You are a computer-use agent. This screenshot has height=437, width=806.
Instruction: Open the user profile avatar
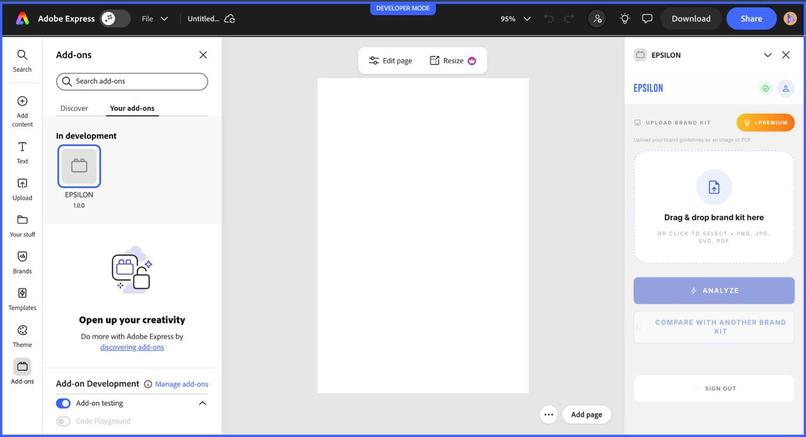point(790,19)
